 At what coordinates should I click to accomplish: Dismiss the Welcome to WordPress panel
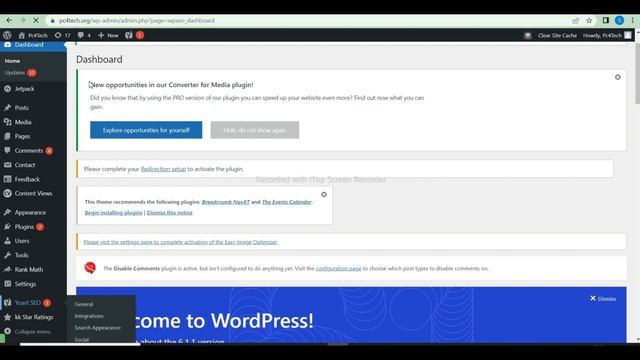pyautogui.click(x=603, y=299)
